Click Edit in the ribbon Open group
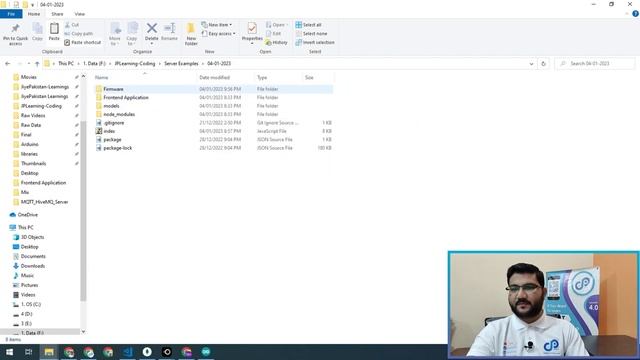Viewport: 640px width, 360px height. [273, 33]
